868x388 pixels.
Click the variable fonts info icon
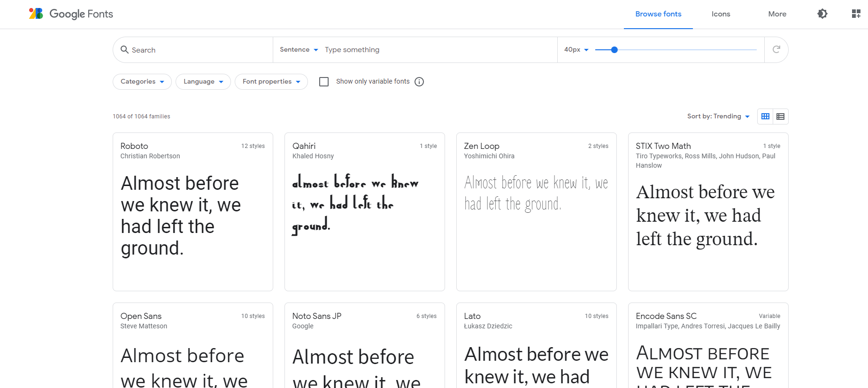pyautogui.click(x=419, y=82)
